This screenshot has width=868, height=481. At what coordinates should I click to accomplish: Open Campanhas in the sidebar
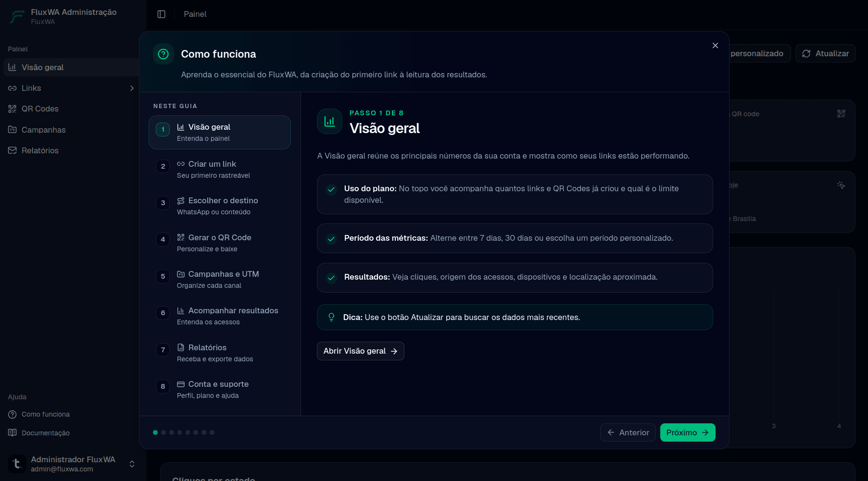click(71, 130)
